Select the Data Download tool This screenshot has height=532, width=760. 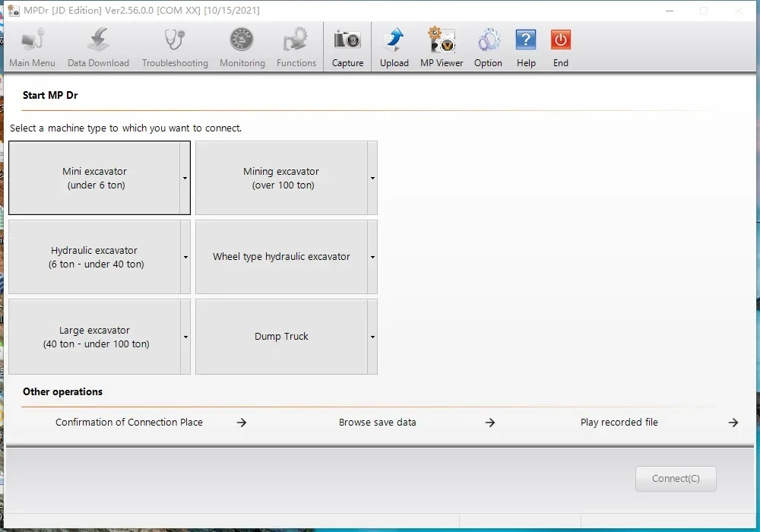point(97,46)
